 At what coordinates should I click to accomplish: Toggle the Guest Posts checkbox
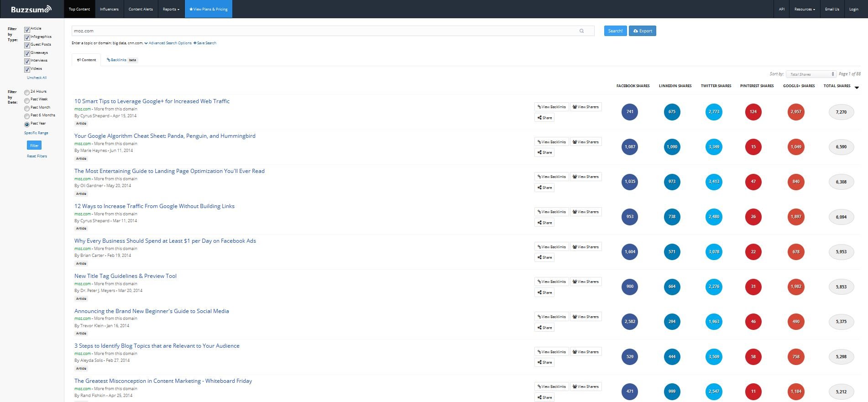pyautogui.click(x=27, y=45)
